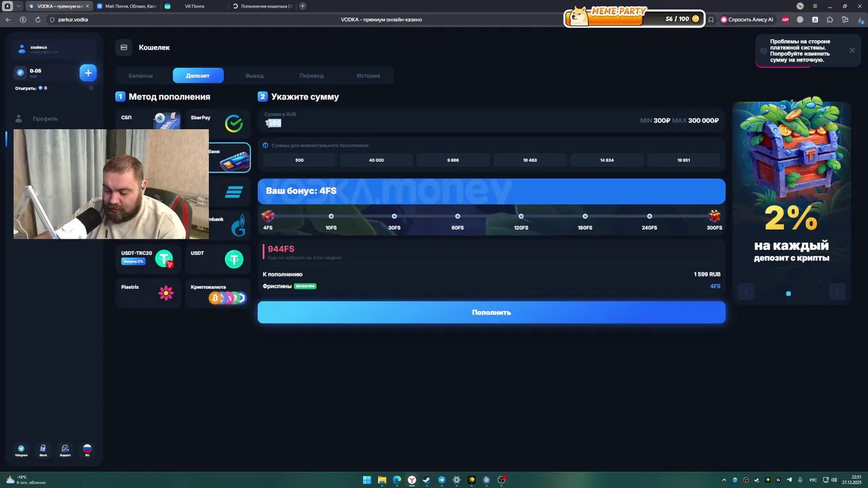This screenshot has width=868, height=488.
Task: Switch to the Балансы tab
Action: [140, 76]
